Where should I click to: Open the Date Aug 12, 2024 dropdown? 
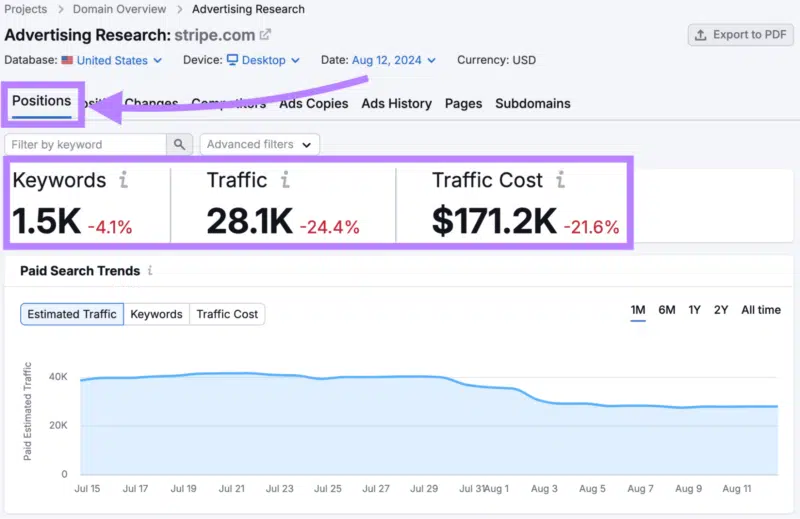394,60
